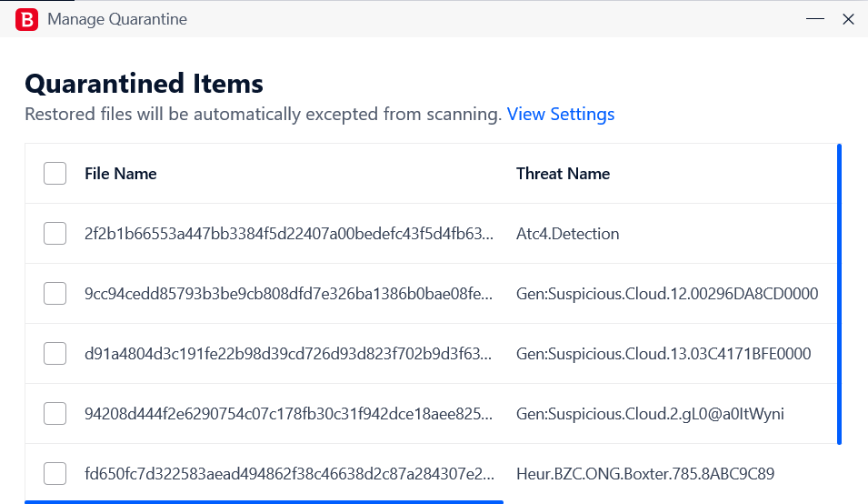Select the Gen:Suspicious.Cloud.12 threat entry
Screen dimensions: 868x504
[x=667, y=294]
